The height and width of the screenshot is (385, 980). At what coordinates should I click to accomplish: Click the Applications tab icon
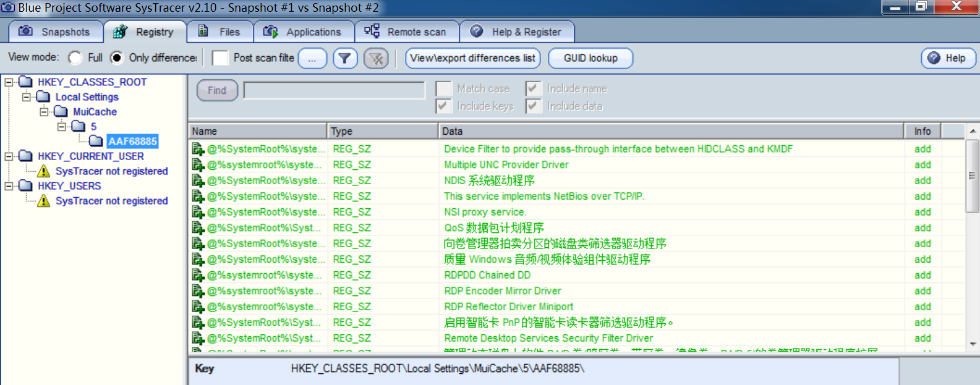coord(270,31)
